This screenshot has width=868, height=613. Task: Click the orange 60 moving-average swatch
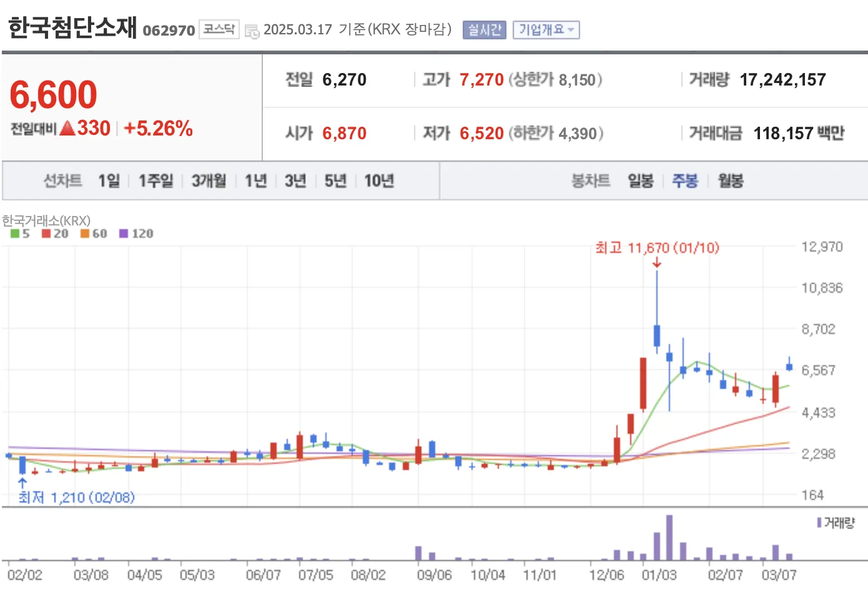click(x=85, y=233)
